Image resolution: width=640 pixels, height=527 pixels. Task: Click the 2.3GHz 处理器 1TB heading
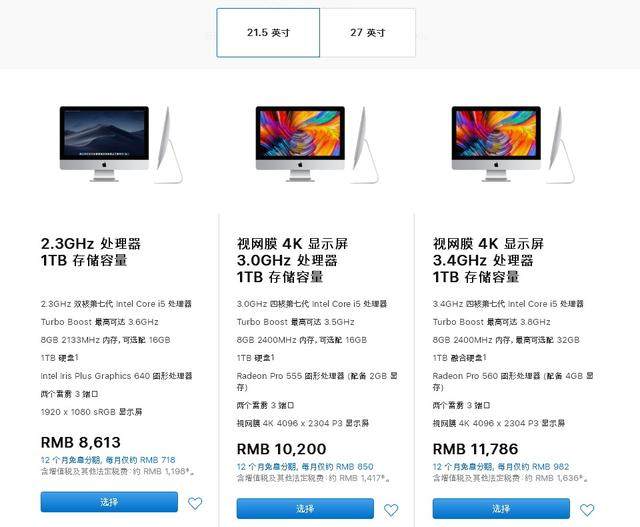(x=91, y=252)
